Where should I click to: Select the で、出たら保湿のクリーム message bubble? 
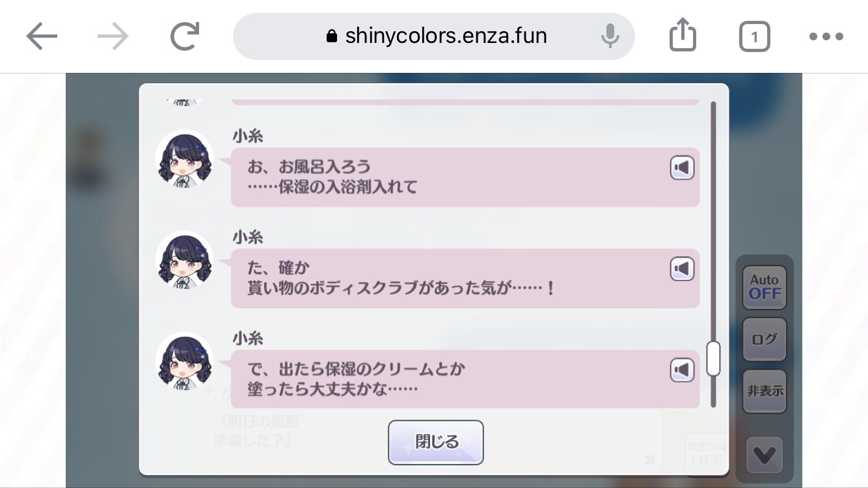[x=465, y=379]
